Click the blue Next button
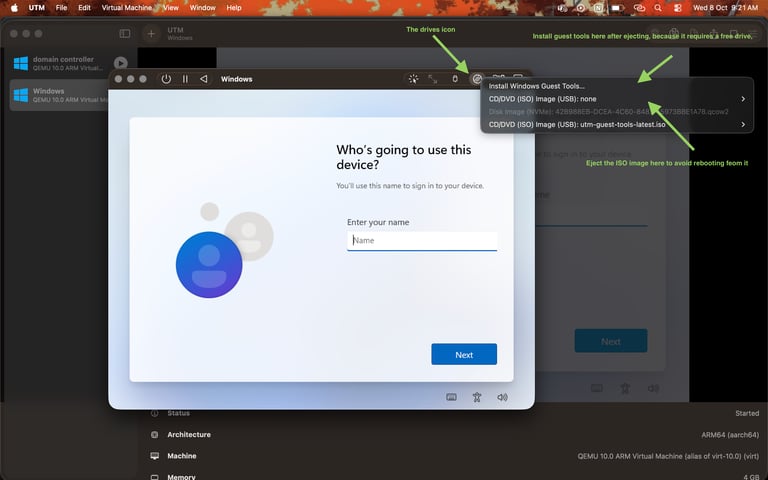Image resolution: width=768 pixels, height=480 pixels. click(464, 354)
